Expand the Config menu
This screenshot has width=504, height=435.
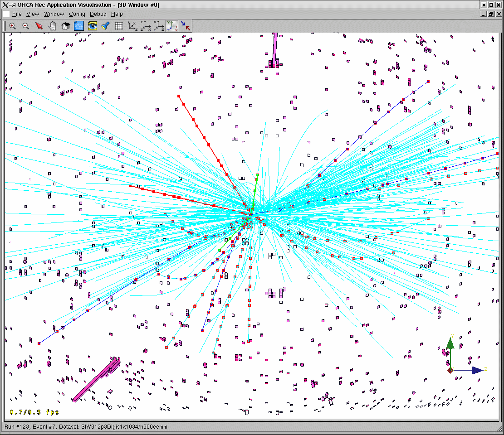(x=77, y=14)
